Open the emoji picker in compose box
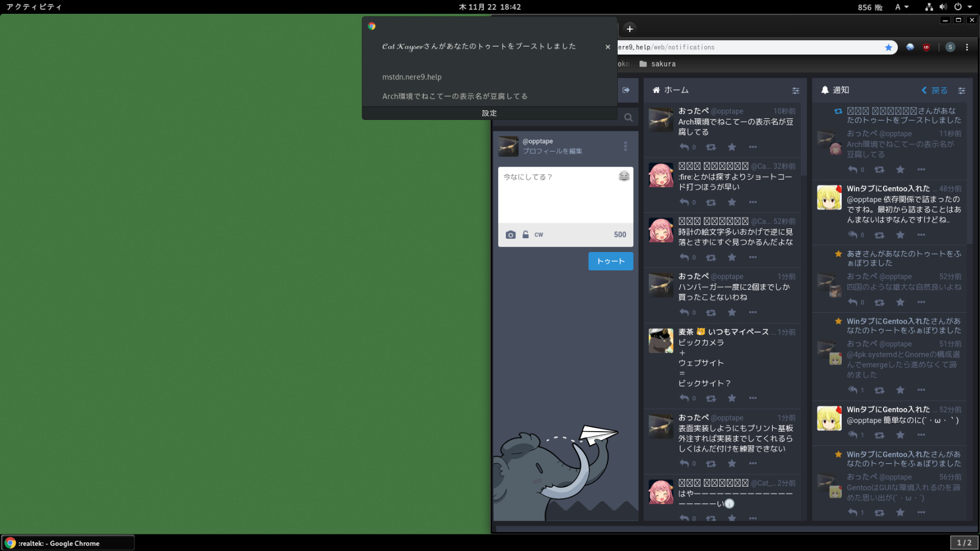 coord(624,176)
